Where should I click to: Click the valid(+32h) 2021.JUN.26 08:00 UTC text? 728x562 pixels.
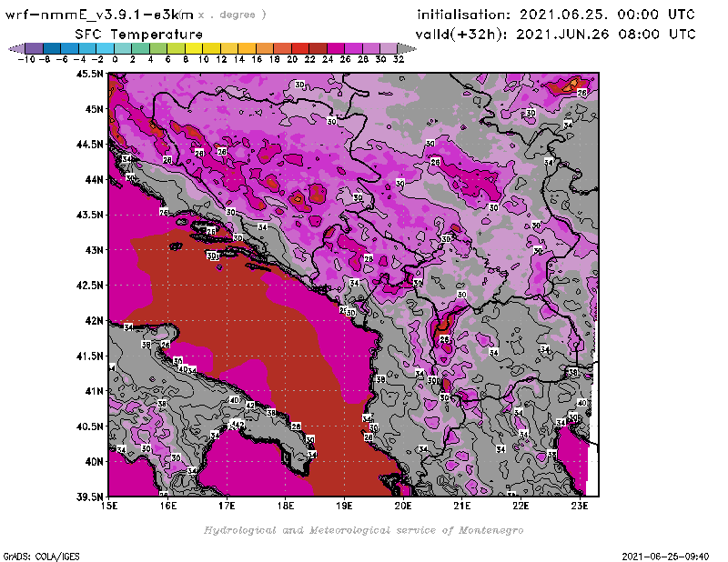click(555, 34)
